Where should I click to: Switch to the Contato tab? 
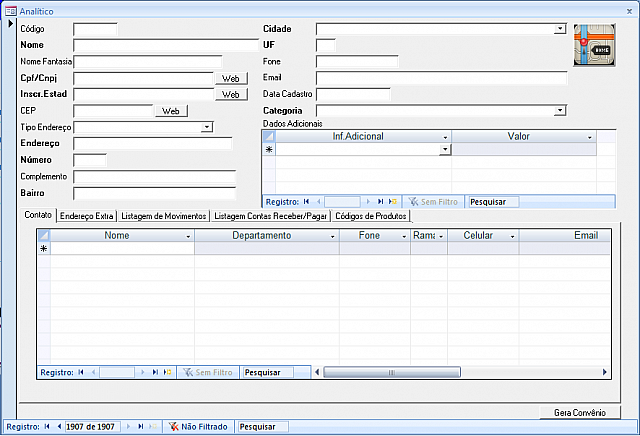38,215
